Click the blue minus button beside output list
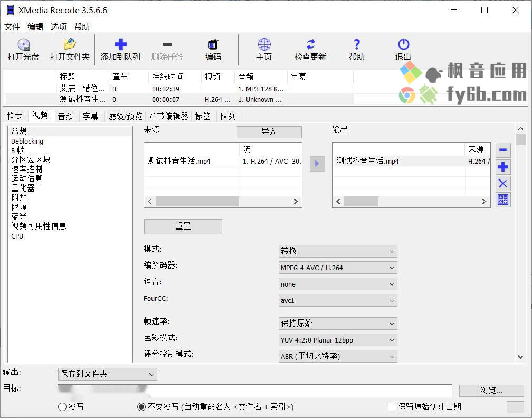This screenshot has width=532, height=418. (x=503, y=150)
